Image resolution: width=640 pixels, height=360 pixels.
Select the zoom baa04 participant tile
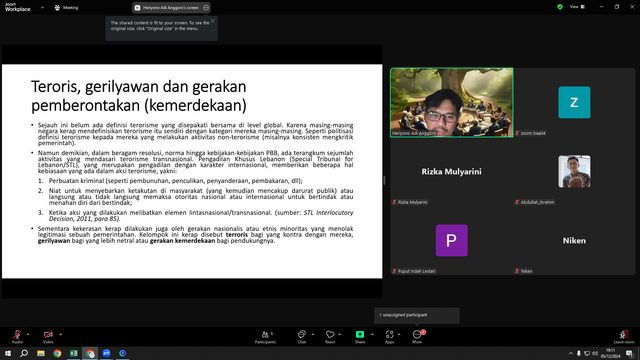click(x=574, y=102)
